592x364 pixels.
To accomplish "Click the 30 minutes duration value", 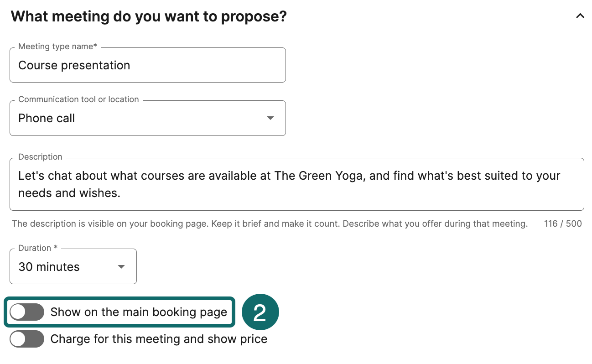I will pyautogui.click(x=49, y=266).
